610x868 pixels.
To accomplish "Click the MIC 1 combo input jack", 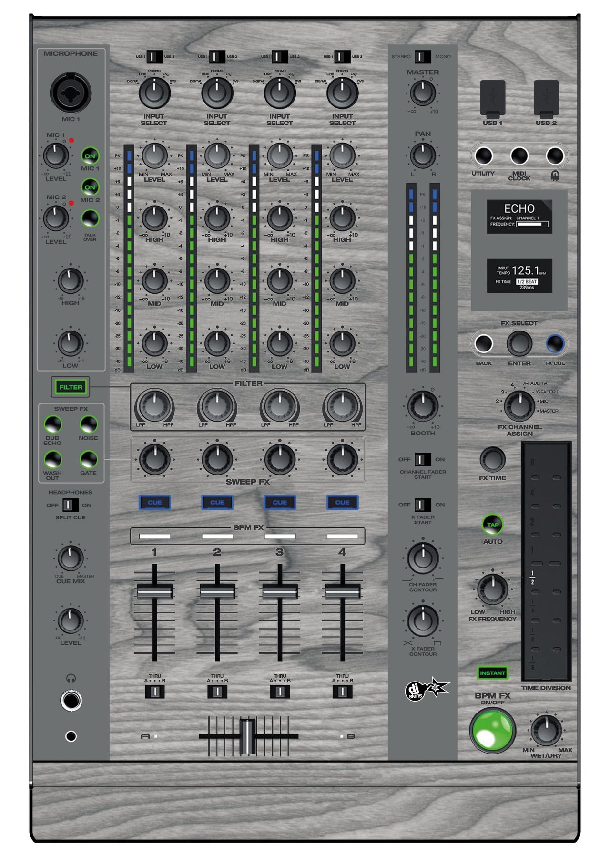I will coord(71,93).
